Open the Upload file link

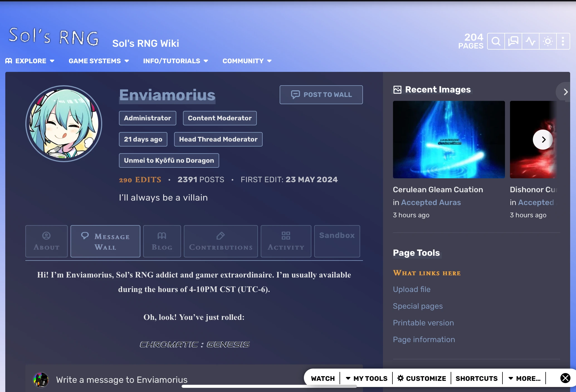click(x=411, y=289)
